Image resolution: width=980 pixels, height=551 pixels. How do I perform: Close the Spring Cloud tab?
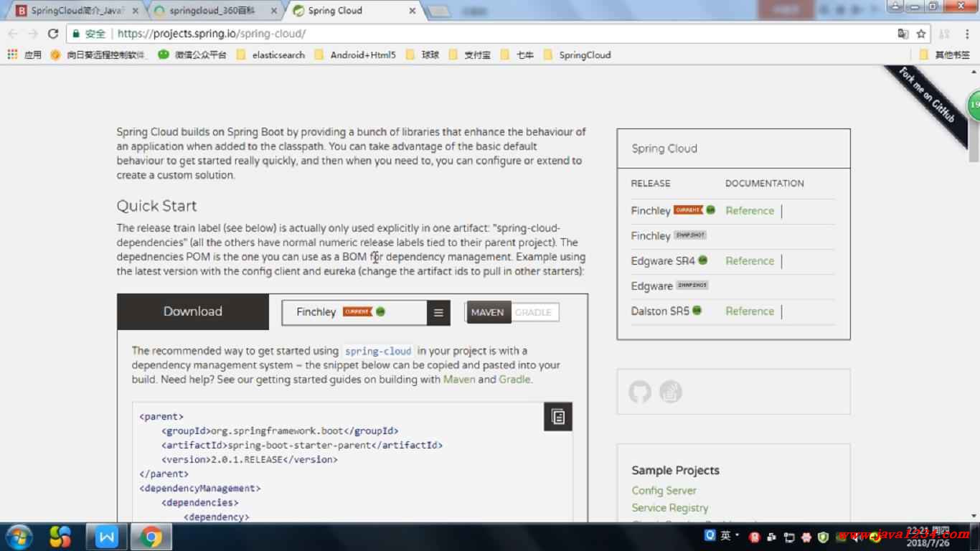point(412,11)
